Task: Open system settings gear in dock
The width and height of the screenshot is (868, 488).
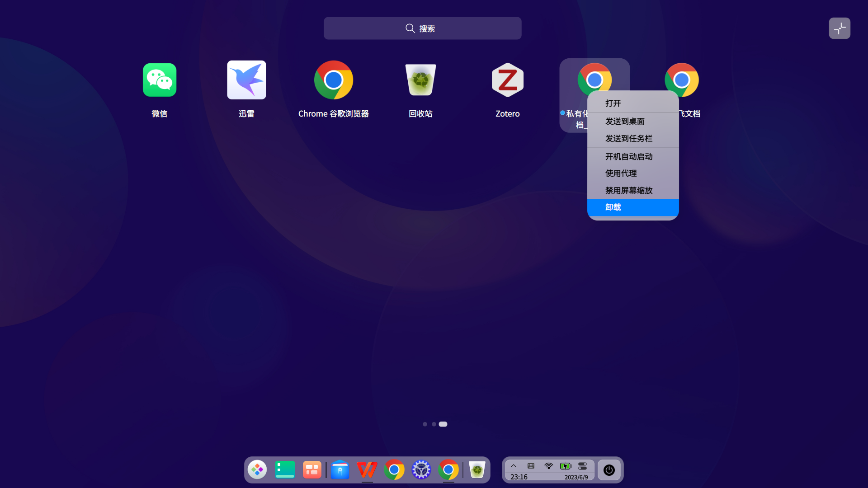Action: click(421, 470)
